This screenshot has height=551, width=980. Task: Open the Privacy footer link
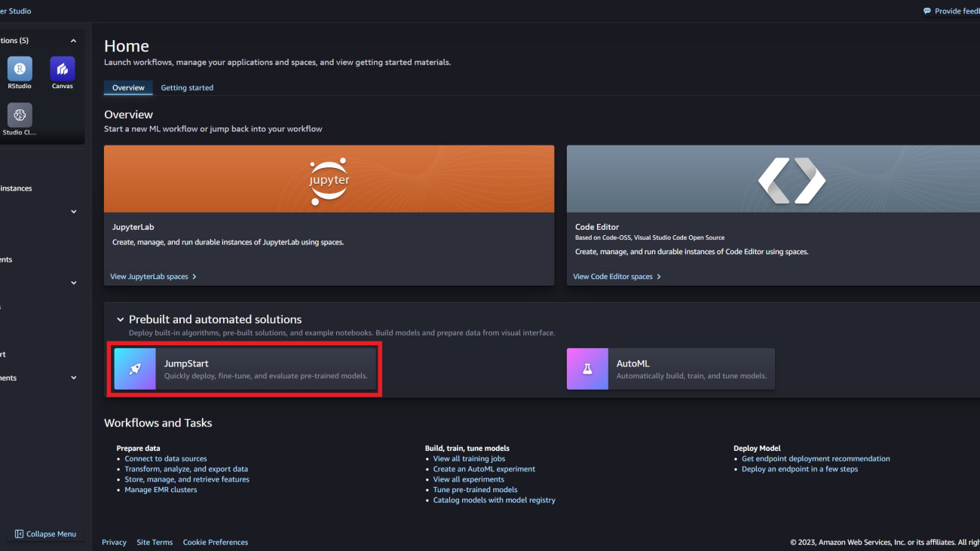(x=114, y=542)
